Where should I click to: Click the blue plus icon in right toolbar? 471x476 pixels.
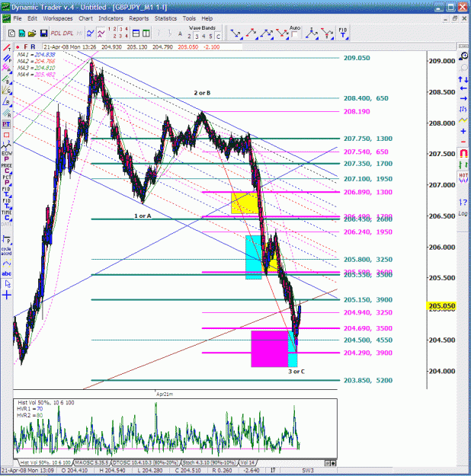pyautogui.click(x=463, y=131)
